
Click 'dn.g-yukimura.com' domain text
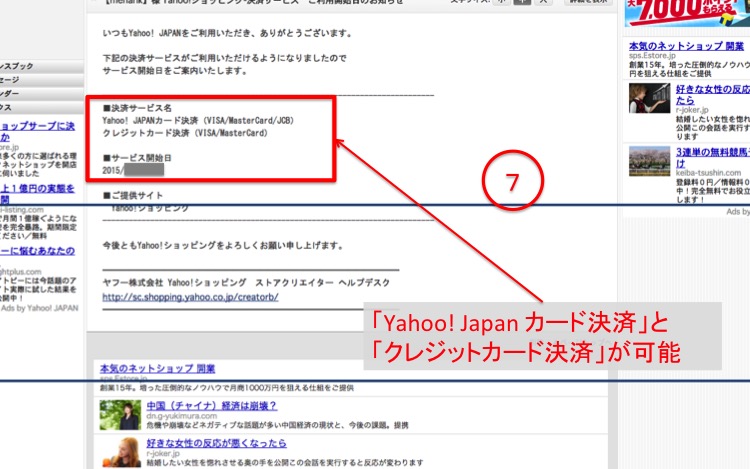[x=182, y=416]
